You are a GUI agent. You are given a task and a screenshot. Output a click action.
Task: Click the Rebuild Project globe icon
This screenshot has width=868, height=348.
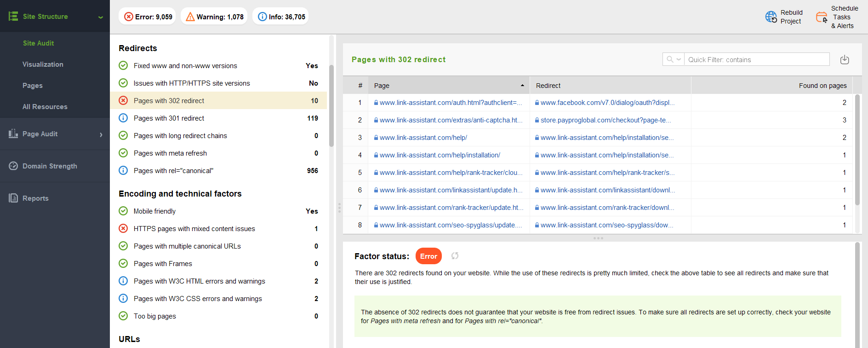pyautogui.click(x=771, y=17)
